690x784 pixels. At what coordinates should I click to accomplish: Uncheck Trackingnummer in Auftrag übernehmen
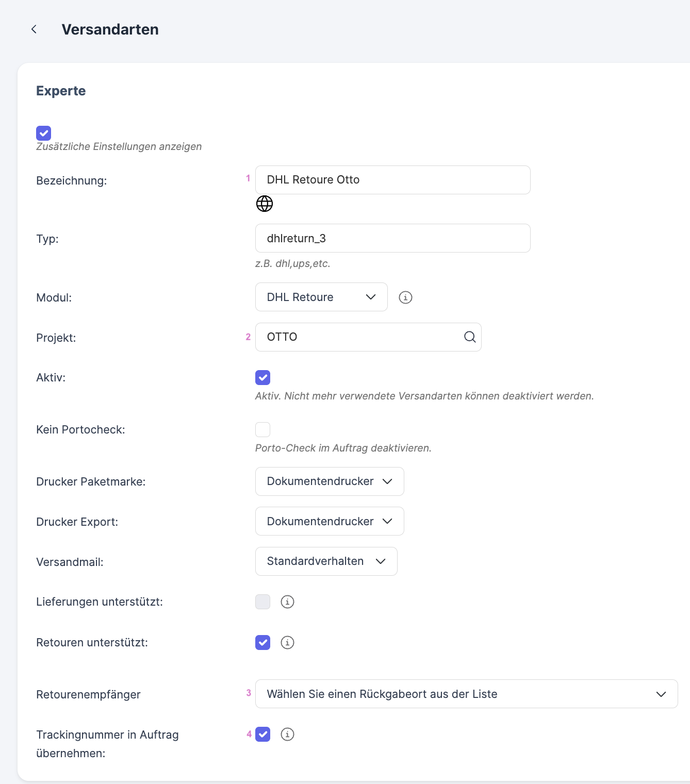pos(262,734)
